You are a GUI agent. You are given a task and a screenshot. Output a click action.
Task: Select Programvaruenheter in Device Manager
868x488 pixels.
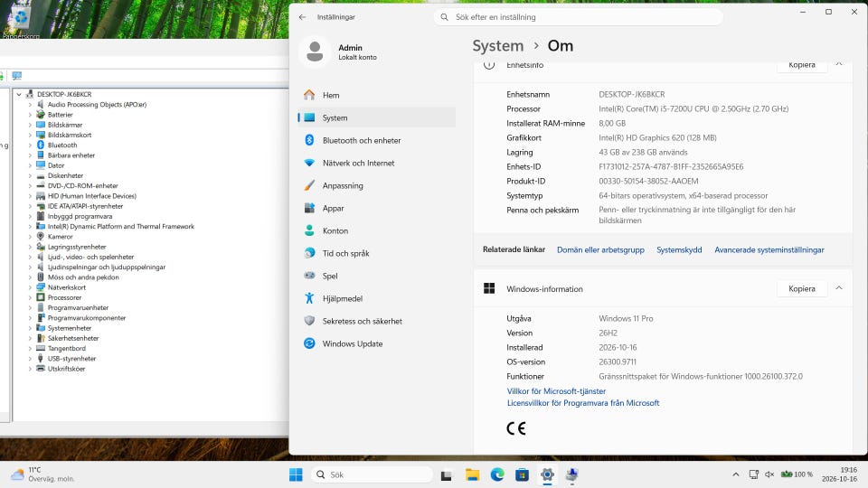[x=78, y=307]
